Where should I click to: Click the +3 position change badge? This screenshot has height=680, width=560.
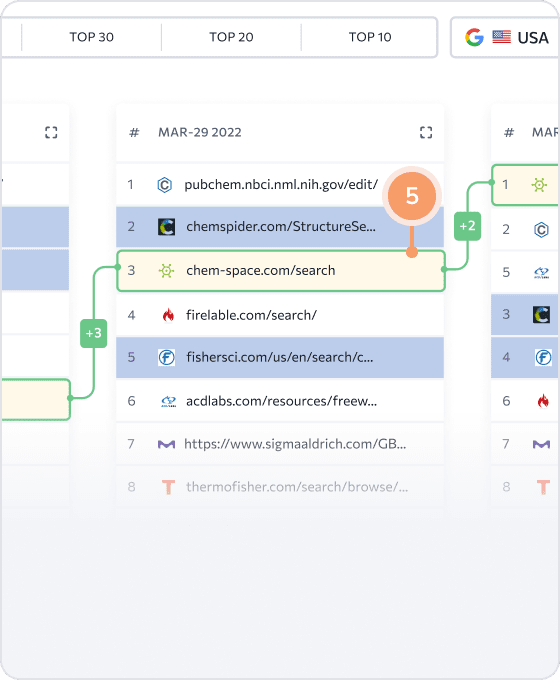(x=94, y=333)
